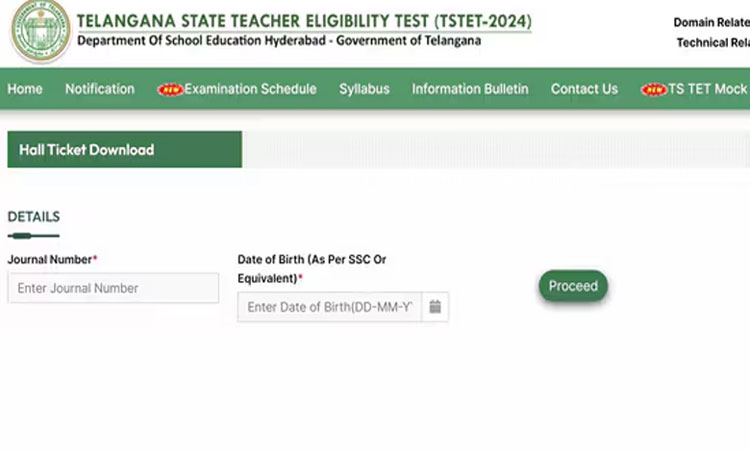Open the Information Bulletin menu item
Screen dimensions: 750x450
[x=470, y=89]
